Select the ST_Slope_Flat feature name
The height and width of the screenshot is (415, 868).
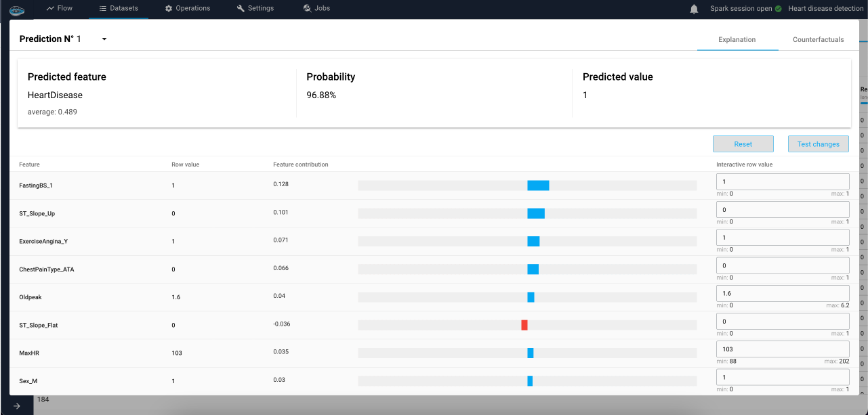[x=39, y=325]
